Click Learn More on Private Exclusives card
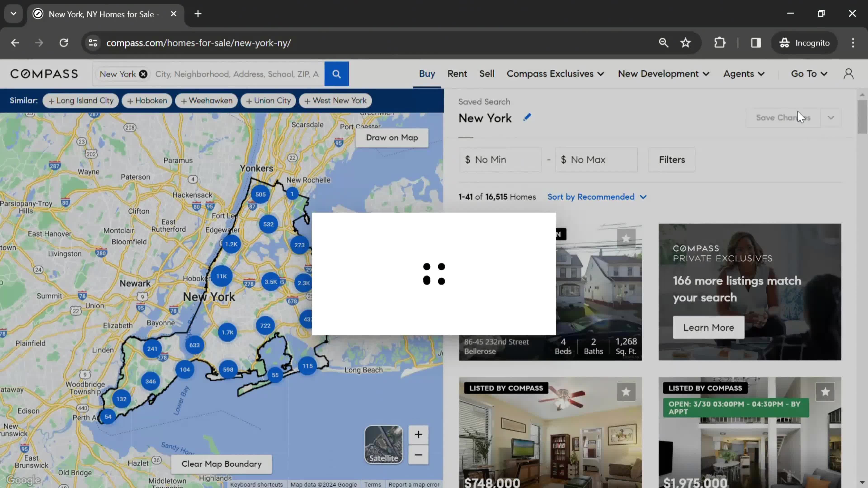 pos(709,327)
